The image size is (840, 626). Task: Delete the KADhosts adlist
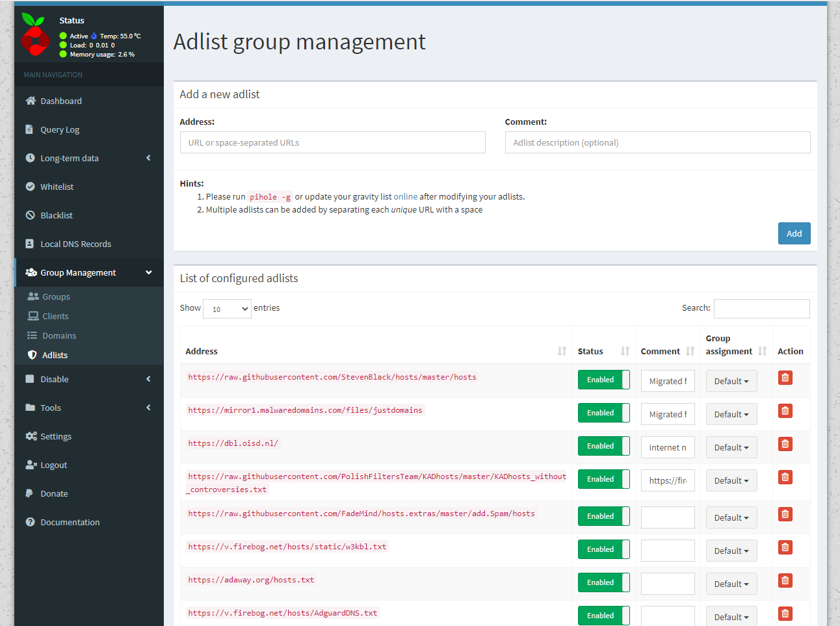tap(785, 477)
